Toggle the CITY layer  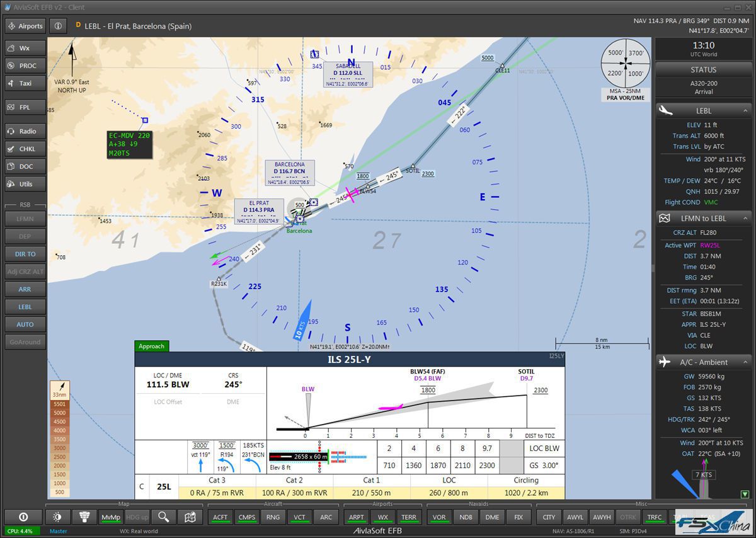point(549,517)
